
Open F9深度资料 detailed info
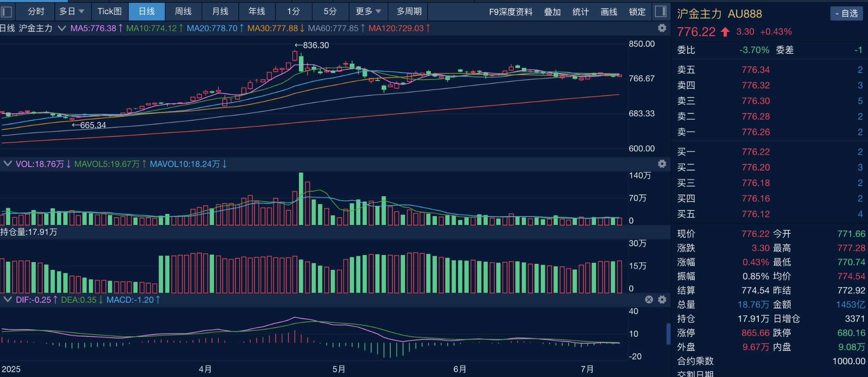pyautogui.click(x=511, y=12)
